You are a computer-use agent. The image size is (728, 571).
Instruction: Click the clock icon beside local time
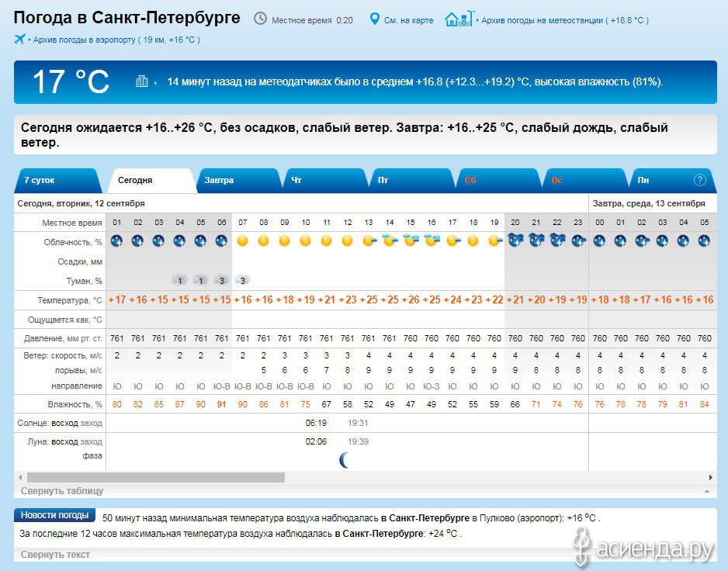point(260,19)
